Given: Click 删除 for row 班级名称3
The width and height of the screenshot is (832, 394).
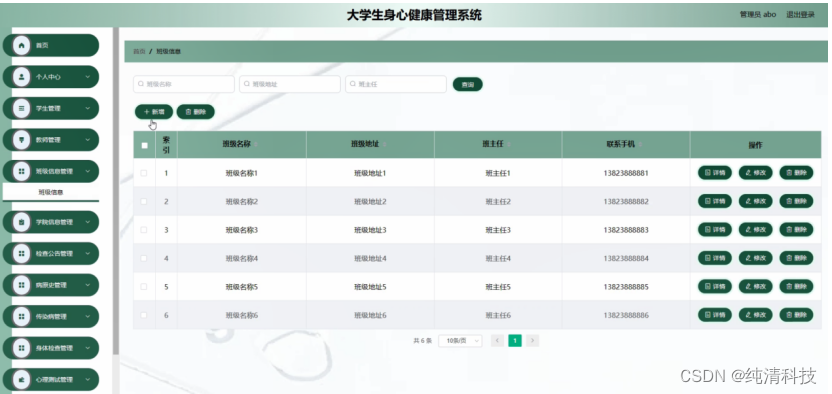Looking at the screenshot, I should [x=796, y=230].
